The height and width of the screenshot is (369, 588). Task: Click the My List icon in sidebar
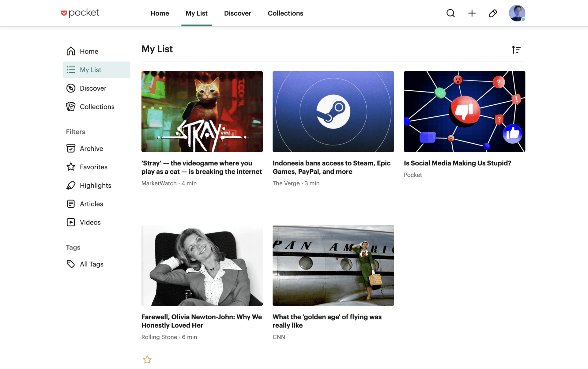(x=71, y=70)
